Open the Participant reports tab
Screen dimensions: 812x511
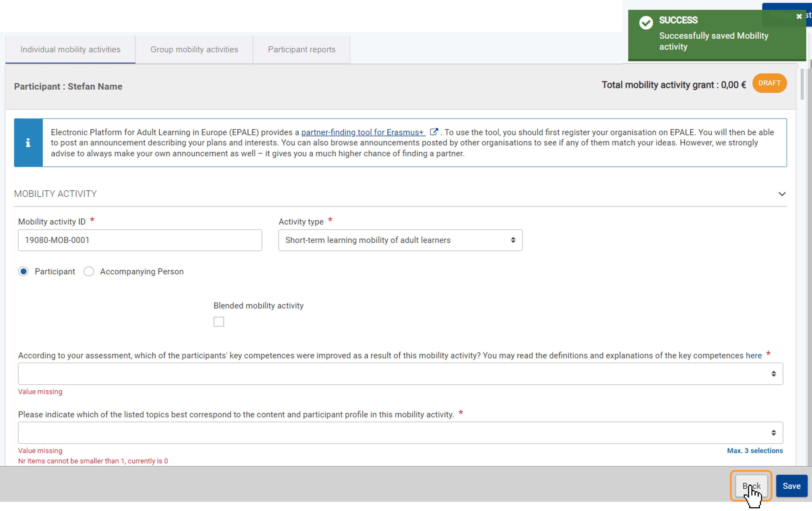coord(301,49)
